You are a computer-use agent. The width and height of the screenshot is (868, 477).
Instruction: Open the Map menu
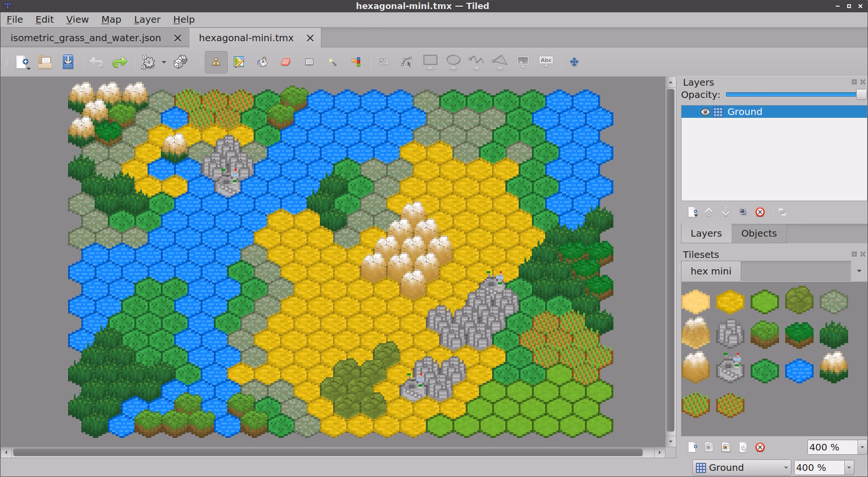[111, 19]
